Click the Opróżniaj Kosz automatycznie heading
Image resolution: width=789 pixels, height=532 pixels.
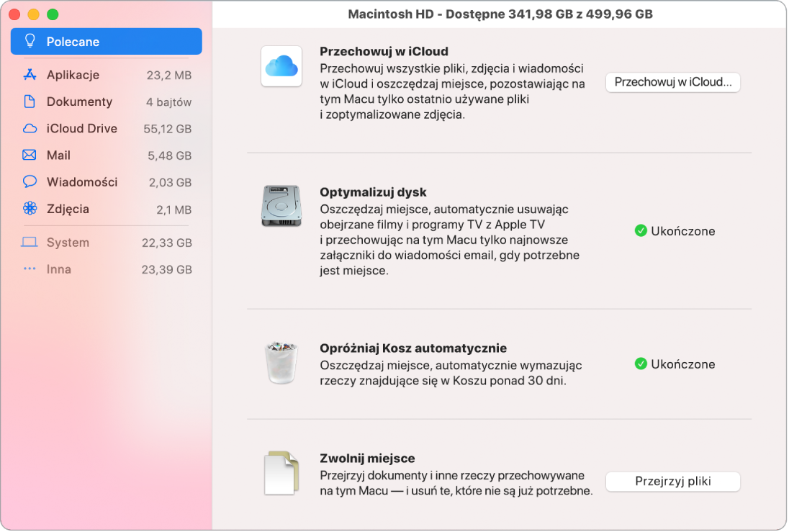[413, 348]
